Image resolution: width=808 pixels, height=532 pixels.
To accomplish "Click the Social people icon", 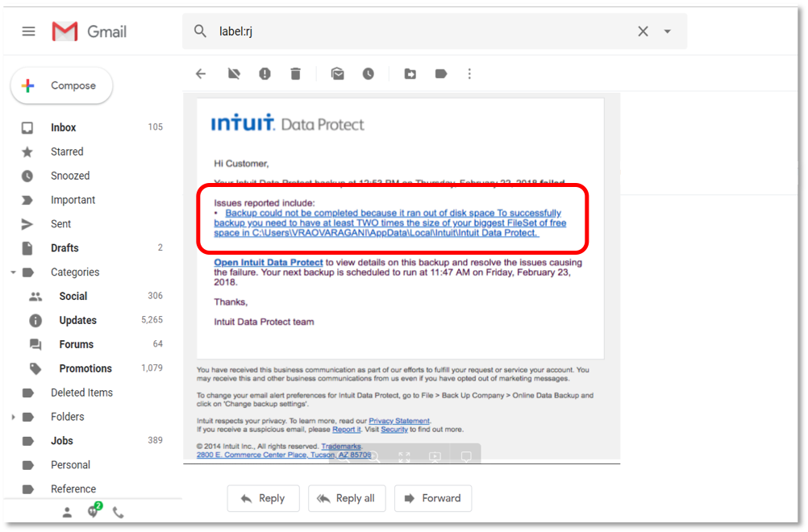I will point(35,297).
